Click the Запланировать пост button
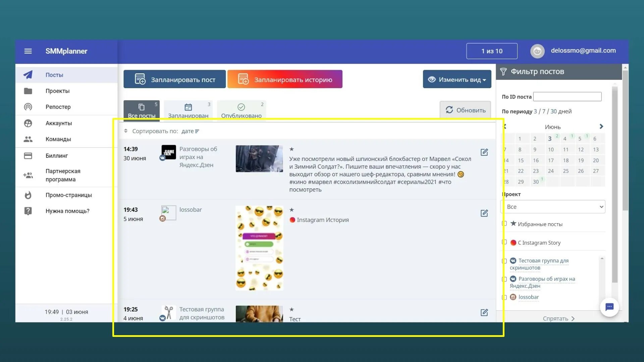The height and width of the screenshot is (362, 644). point(174,79)
